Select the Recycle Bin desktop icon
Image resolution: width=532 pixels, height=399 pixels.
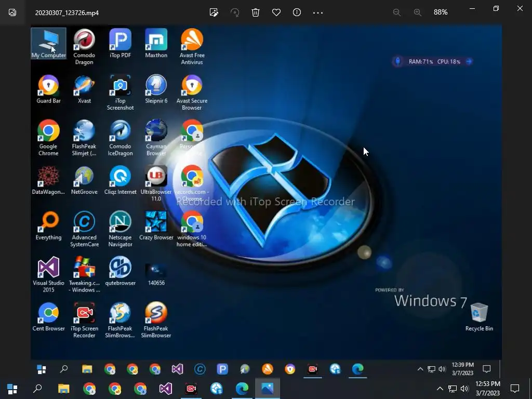tap(479, 317)
